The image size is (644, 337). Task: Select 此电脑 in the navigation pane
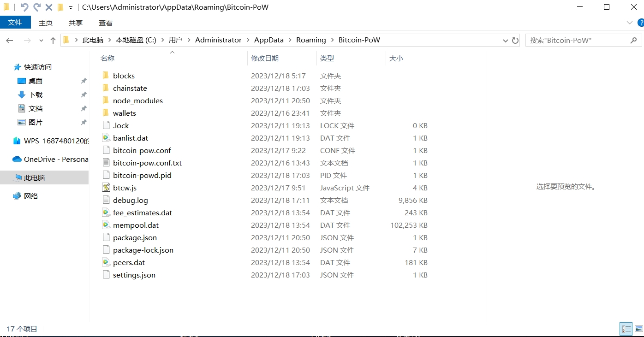(x=44, y=177)
